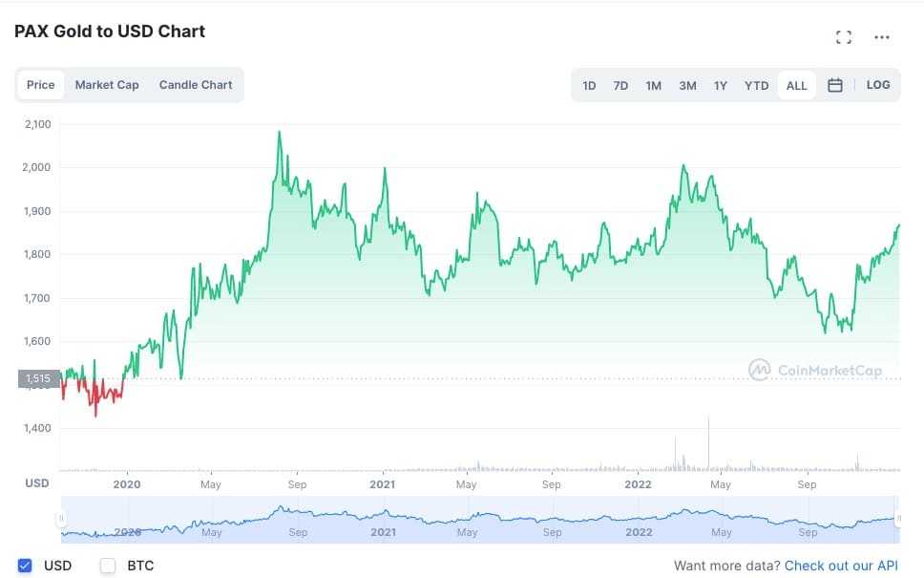Select the YTD time range

[x=756, y=85]
